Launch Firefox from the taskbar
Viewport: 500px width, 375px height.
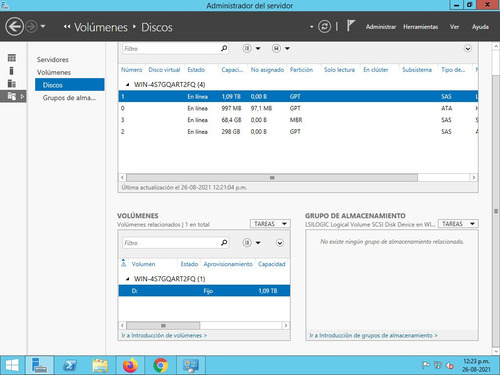tap(130, 365)
